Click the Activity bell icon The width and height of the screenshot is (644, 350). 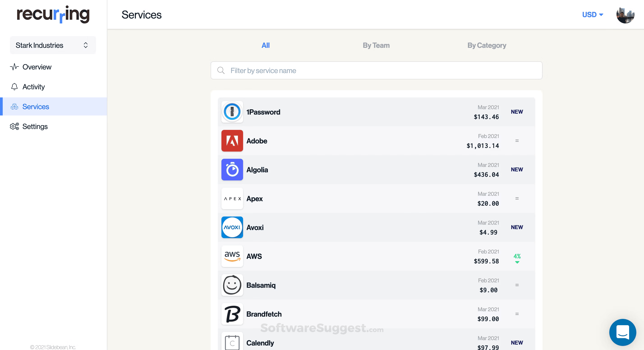(x=14, y=87)
